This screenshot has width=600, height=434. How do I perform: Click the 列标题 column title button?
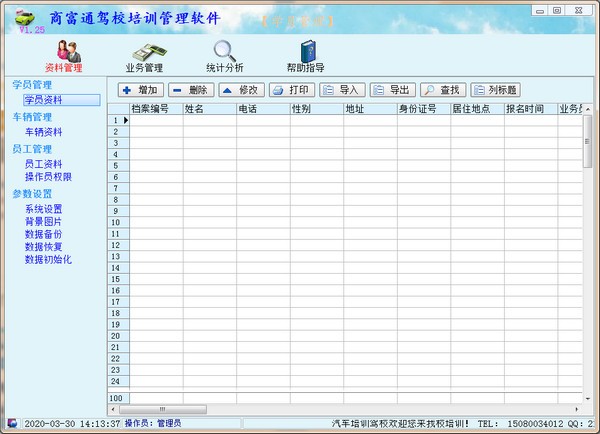(x=495, y=90)
